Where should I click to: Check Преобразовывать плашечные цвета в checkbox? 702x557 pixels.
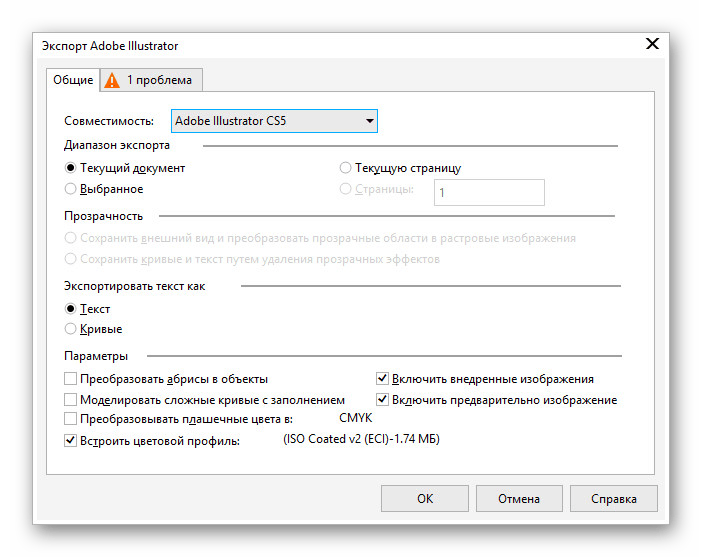point(70,419)
